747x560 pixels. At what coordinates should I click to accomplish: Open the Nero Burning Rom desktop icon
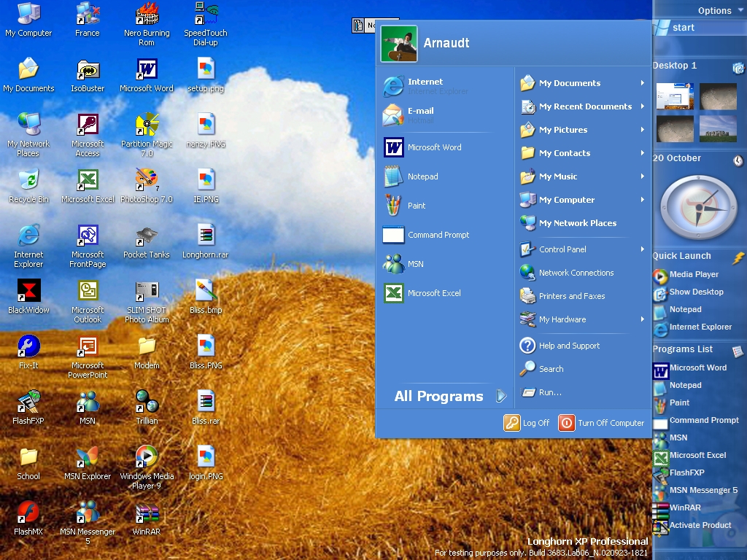(x=147, y=15)
